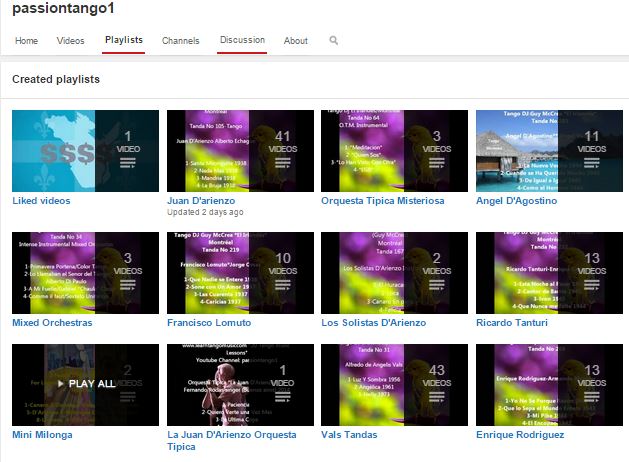Open the Angel D'Agostino playlist link
Screen dimensions: 629x462
pyautogui.click(x=516, y=201)
